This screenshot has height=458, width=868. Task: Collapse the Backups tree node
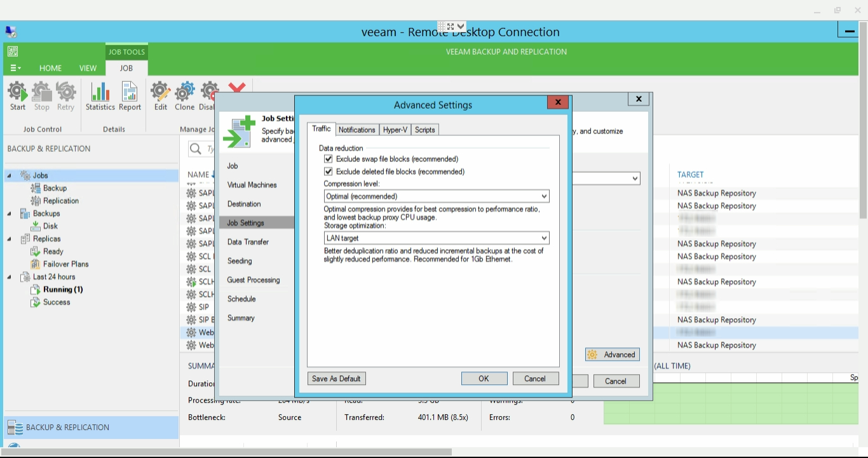pyautogui.click(x=10, y=213)
